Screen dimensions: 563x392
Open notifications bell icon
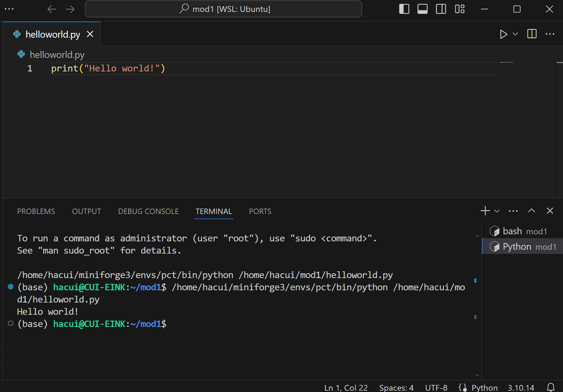pyautogui.click(x=551, y=387)
